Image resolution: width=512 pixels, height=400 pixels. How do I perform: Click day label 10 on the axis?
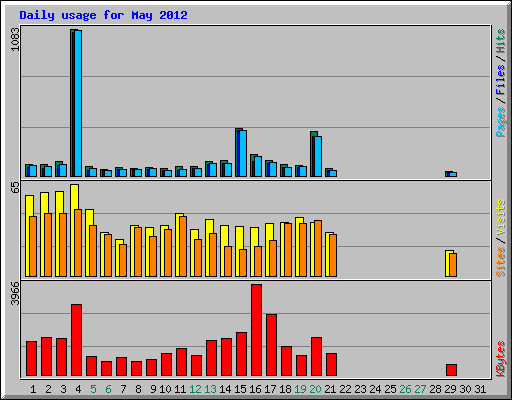(x=165, y=389)
